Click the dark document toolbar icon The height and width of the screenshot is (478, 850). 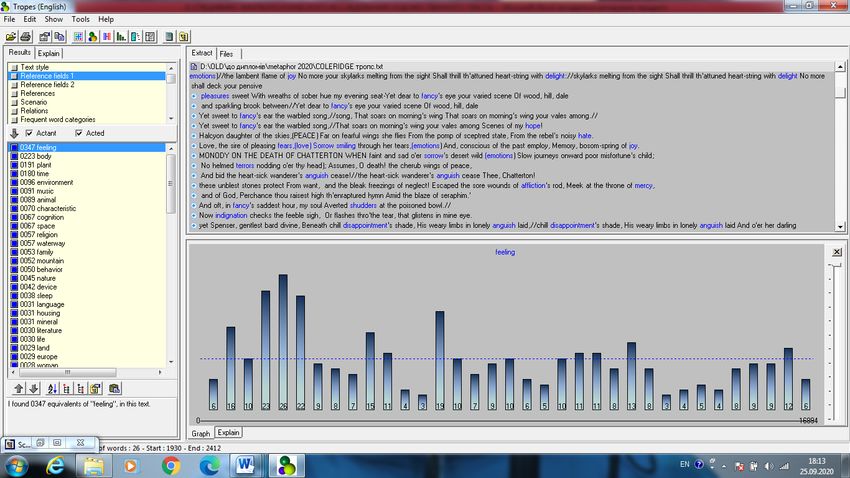[x=169, y=37]
